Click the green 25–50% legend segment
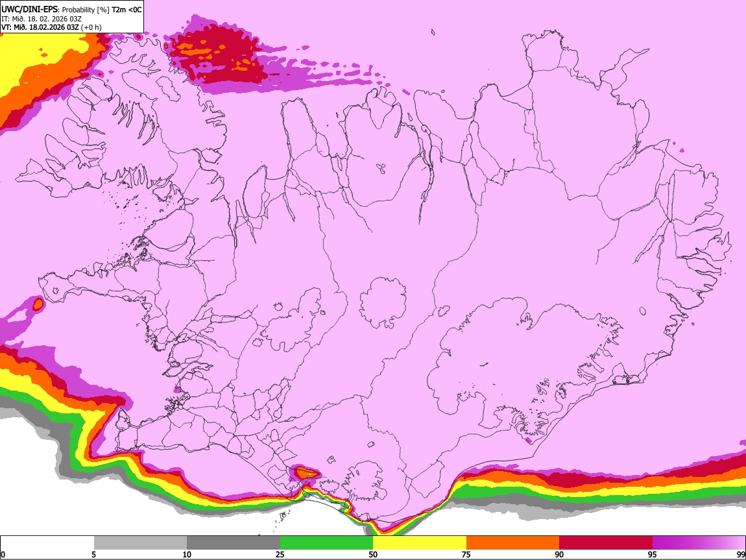Image resolution: width=746 pixels, height=560 pixels. [326, 543]
